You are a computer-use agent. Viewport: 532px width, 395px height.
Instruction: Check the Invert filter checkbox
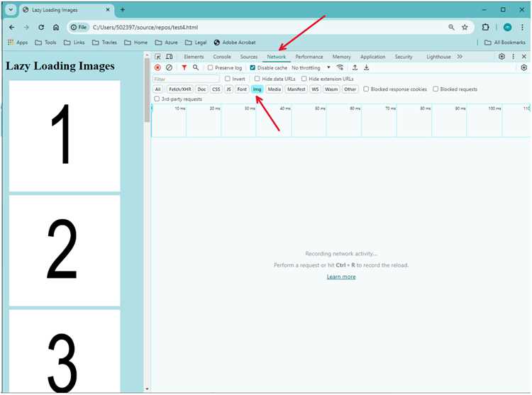228,79
